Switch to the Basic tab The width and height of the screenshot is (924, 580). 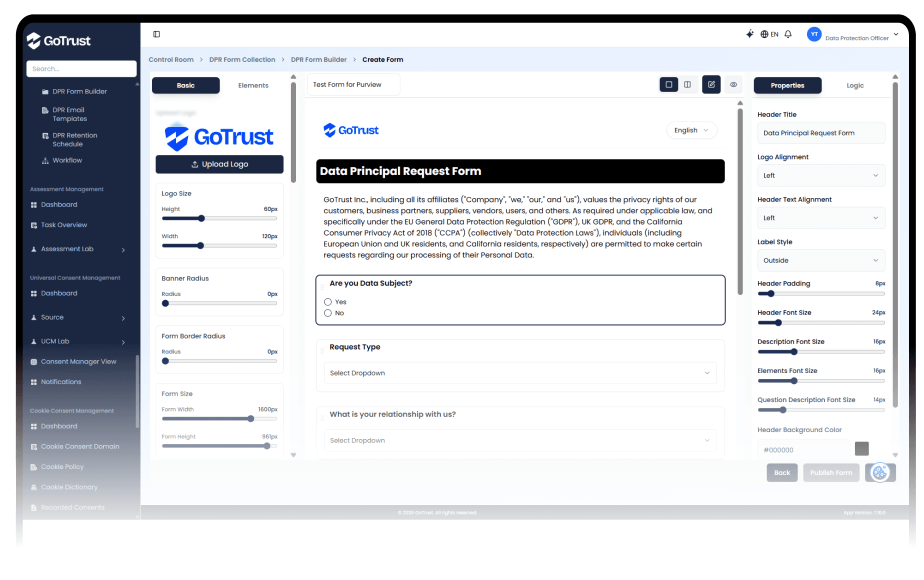[x=185, y=85]
